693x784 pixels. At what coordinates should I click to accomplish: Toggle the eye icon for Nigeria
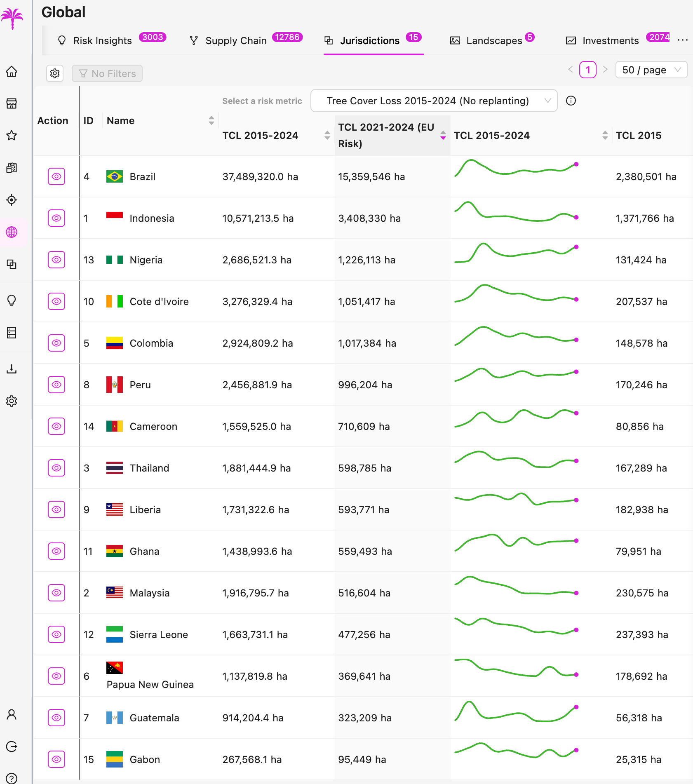pos(56,260)
